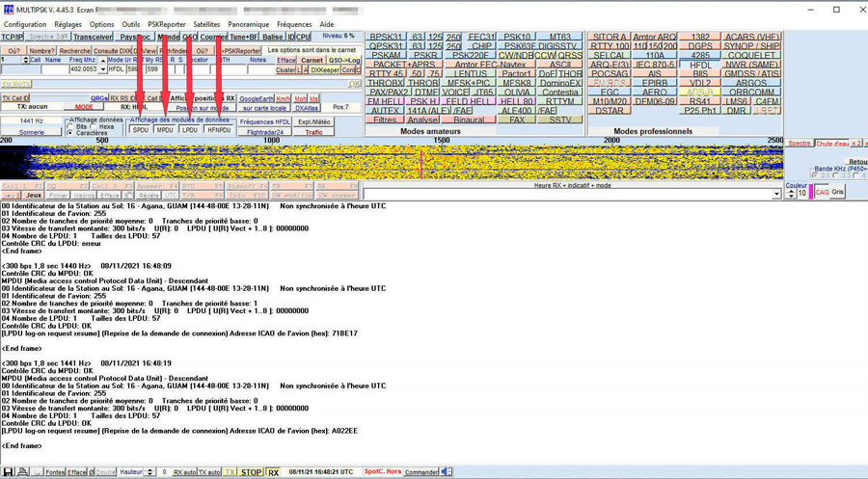Toggle the Gris grayscale waterfall button
Screen dimensions: 868x479
837,192
